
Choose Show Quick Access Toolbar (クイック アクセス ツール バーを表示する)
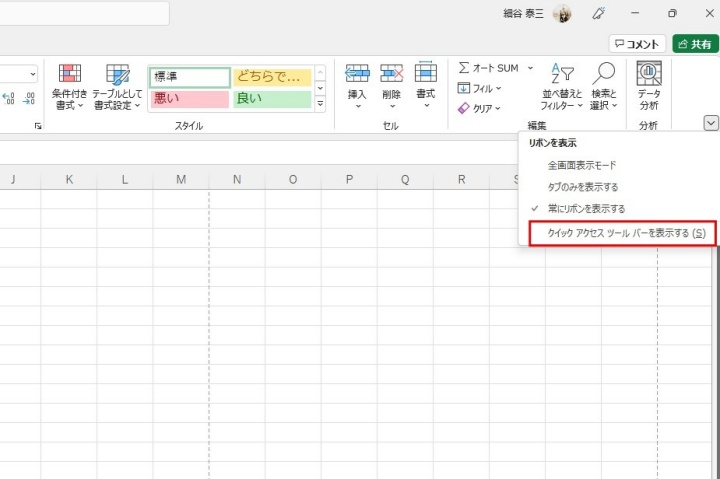[622, 233]
